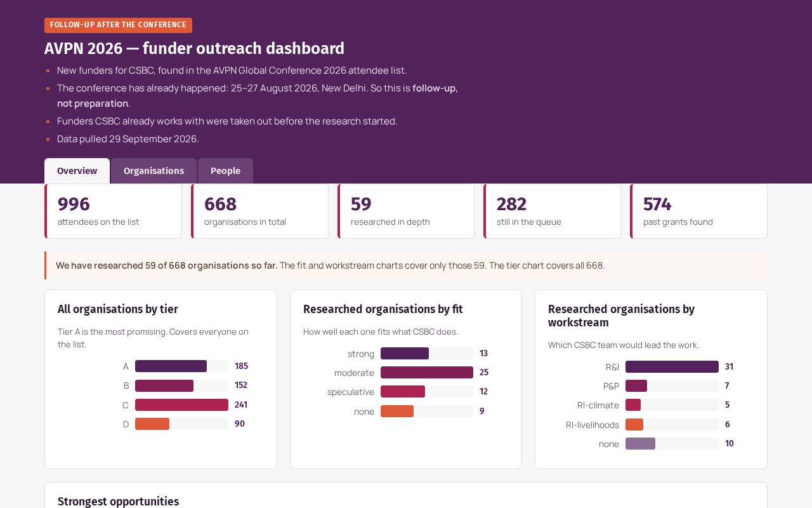Click the 'speculative' fit bar
The height and width of the screenshot is (508, 812).
403,392
